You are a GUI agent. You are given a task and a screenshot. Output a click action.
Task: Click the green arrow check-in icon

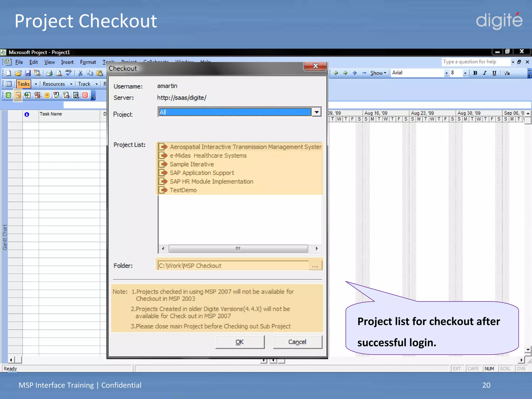[x=28, y=95]
